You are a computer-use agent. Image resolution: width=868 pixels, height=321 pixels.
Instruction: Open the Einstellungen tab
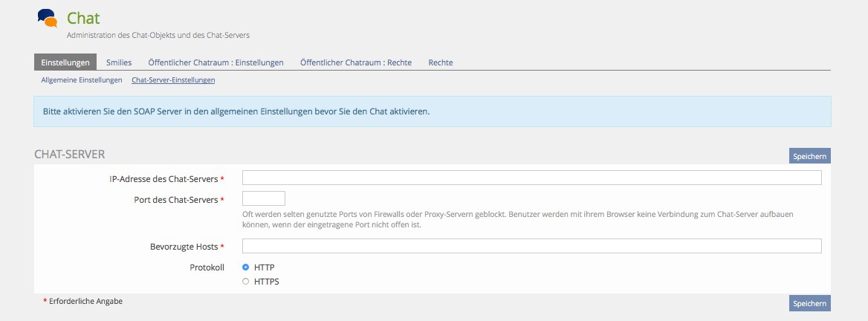pyautogui.click(x=65, y=62)
